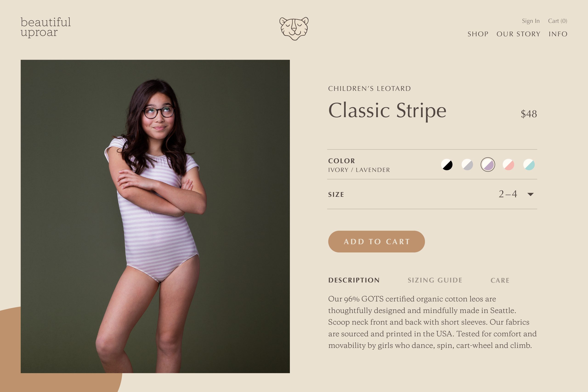
Task: Open the Care tab
Action: [x=500, y=280]
